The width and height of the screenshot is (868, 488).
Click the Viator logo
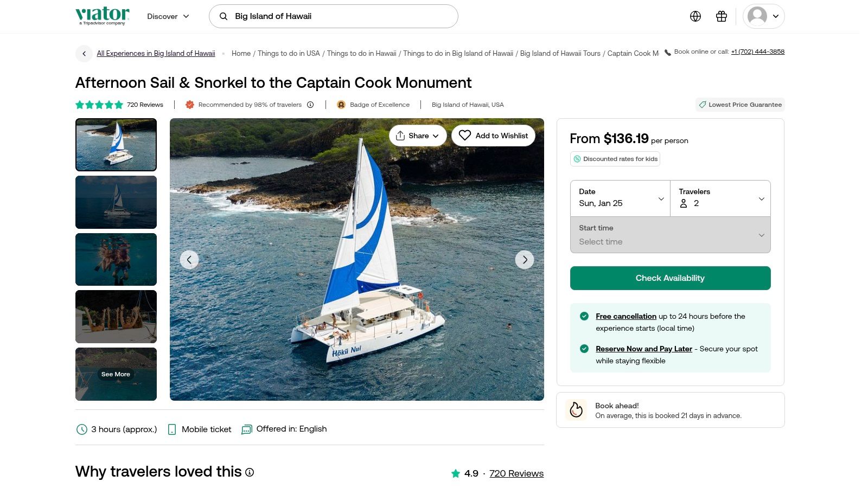click(x=103, y=16)
